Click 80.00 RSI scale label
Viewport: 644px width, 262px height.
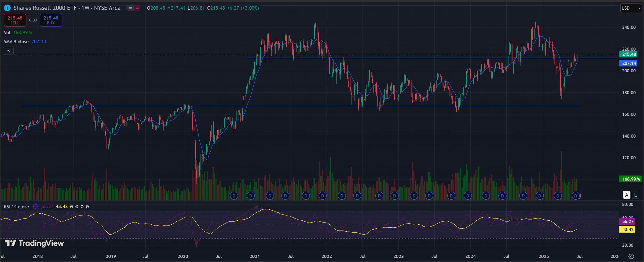pos(628,204)
